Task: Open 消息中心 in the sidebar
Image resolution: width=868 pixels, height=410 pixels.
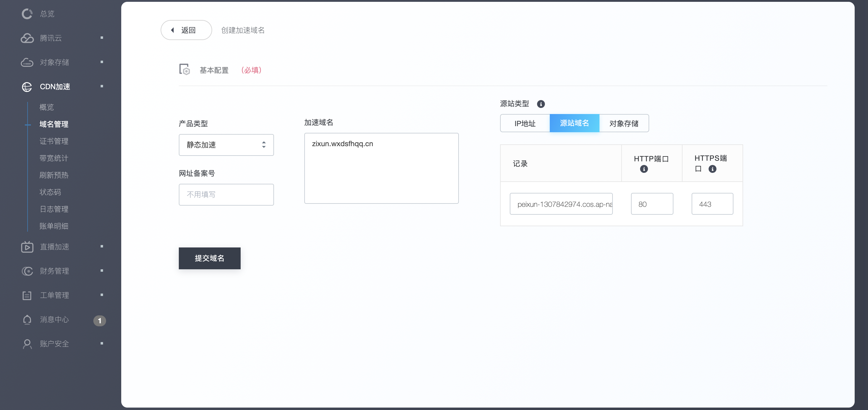Action: pos(54,319)
